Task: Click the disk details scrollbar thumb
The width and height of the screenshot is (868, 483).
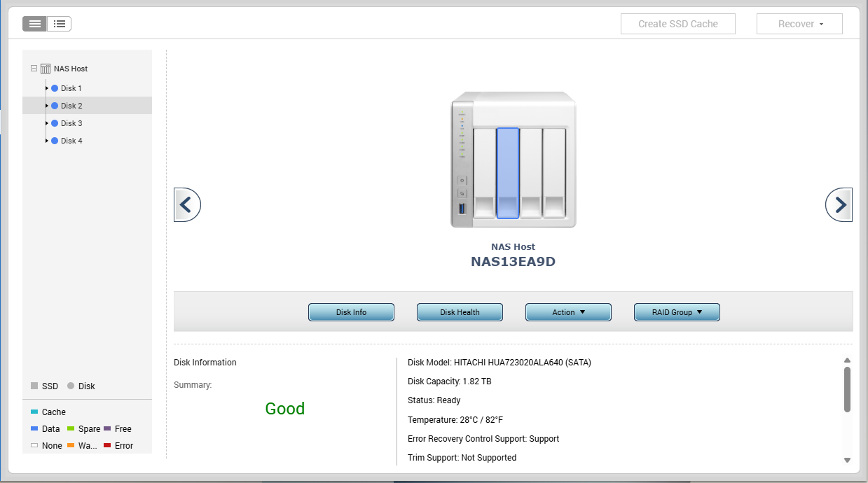Action: [x=847, y=389]
